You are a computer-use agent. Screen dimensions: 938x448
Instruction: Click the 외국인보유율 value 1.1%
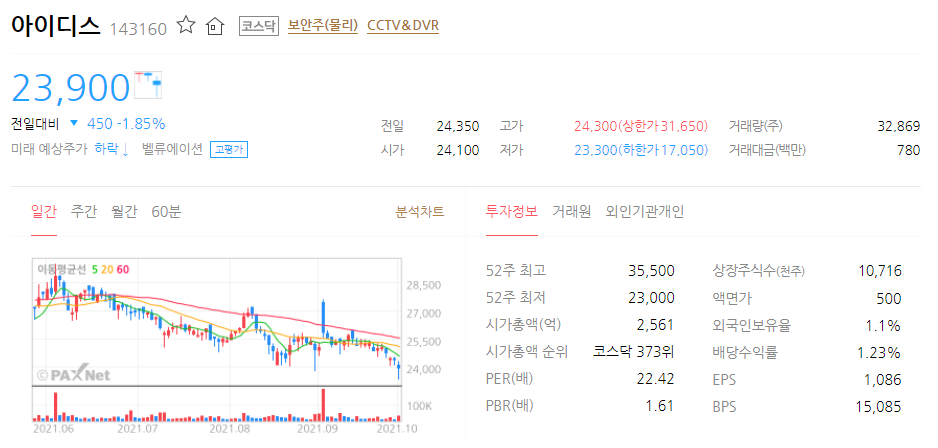[885, 325]
